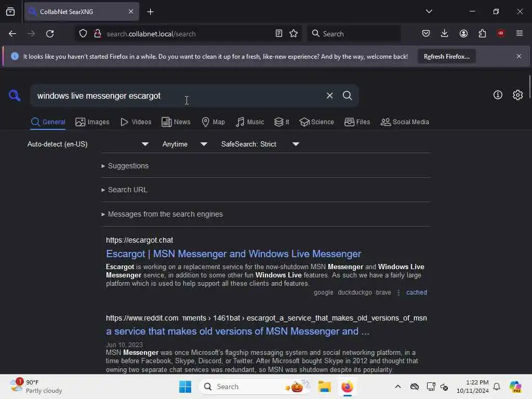Open the Firefox account icon
532x399 pixels.
click(x=463, y=34)
